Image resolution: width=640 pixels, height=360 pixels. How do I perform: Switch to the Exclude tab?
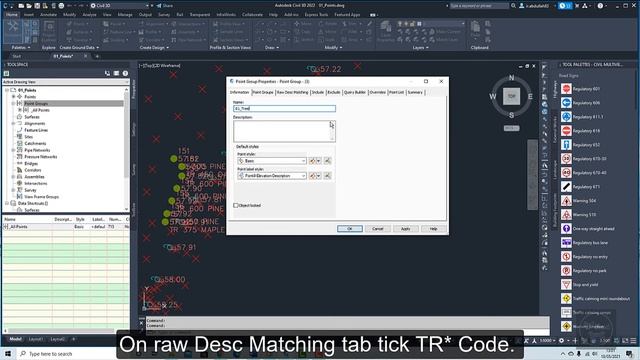[333, 93]
